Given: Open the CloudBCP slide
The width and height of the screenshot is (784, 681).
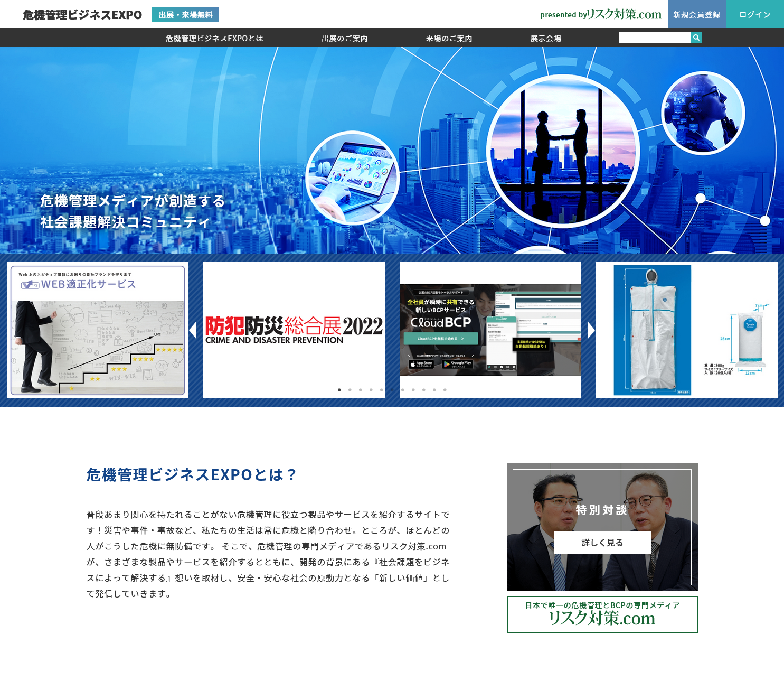Looking at the screenshot, I should [x=490, y=330].
